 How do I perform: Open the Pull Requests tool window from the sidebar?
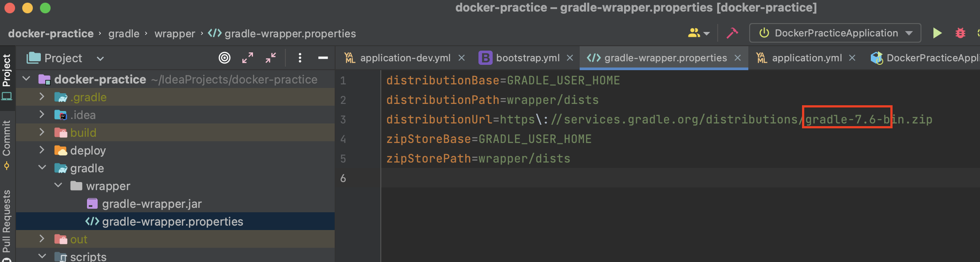pos(7,226)
